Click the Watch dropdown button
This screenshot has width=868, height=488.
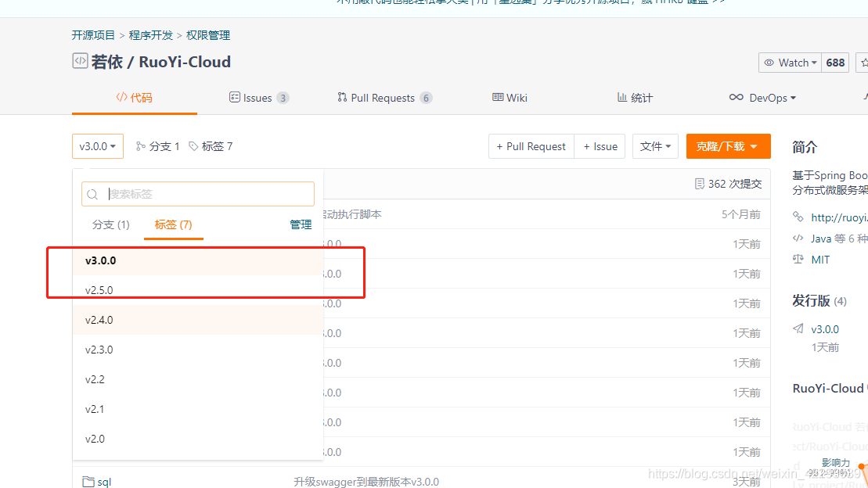[x=790, y=63]
